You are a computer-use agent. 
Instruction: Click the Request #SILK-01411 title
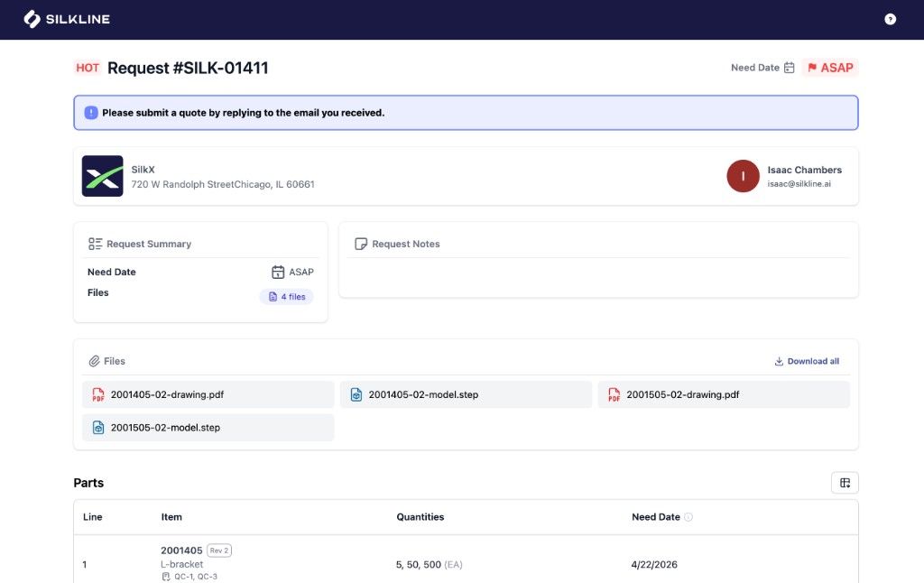tap(188, 68)
